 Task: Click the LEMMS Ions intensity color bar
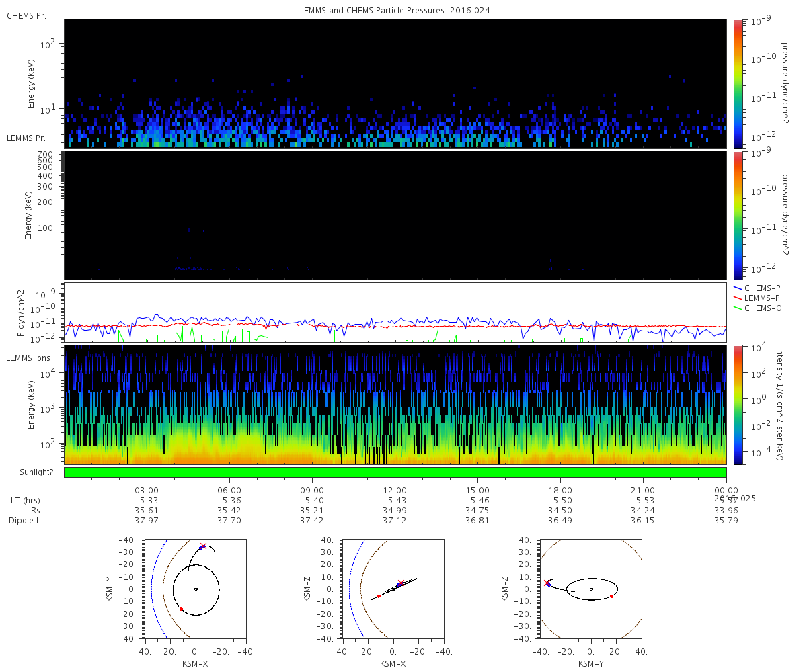tap(738, 405)
